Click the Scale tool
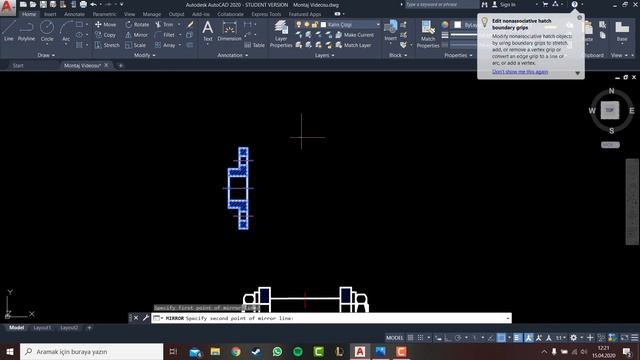Screen dimensions: 640x360 (x=136, y=45)
